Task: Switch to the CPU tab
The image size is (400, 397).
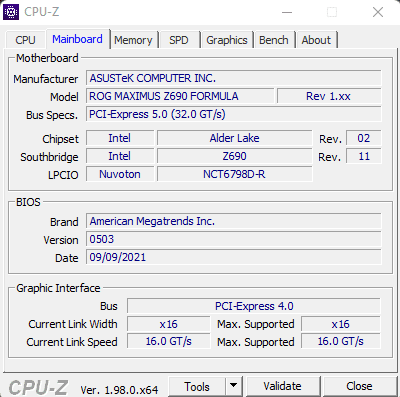Action: (x=25, y=40)
